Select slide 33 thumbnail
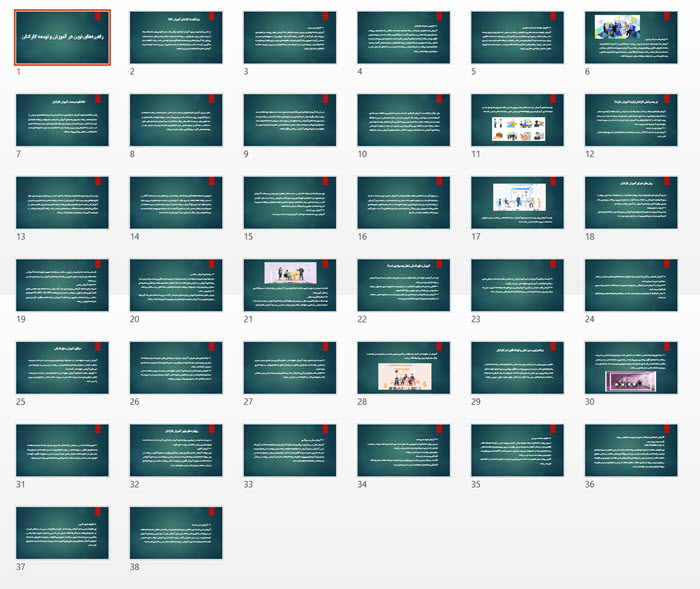Viewport: 700px width, 589px height. pyautogui.click(x=290, y=451)
